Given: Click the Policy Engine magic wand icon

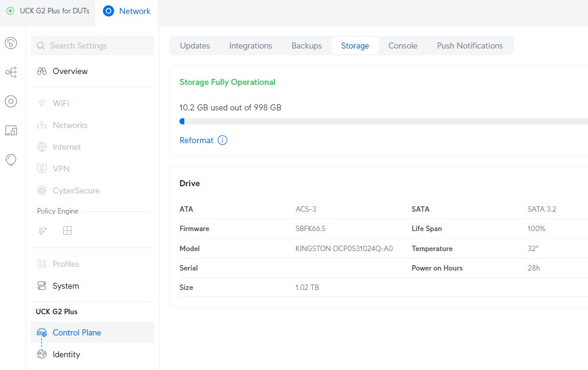Looking at the screenshot, I should [42, 230].
